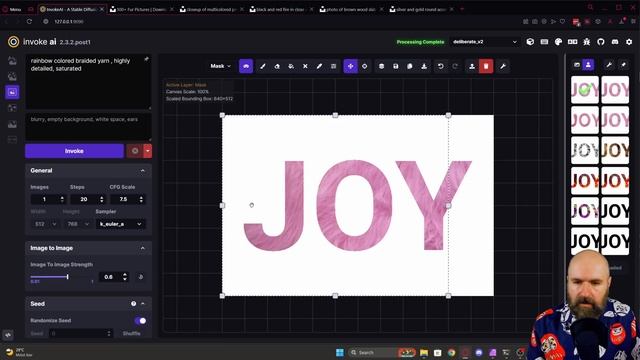Show user uploads gallery images
The image size is (640, 360).
coord(588,64)
